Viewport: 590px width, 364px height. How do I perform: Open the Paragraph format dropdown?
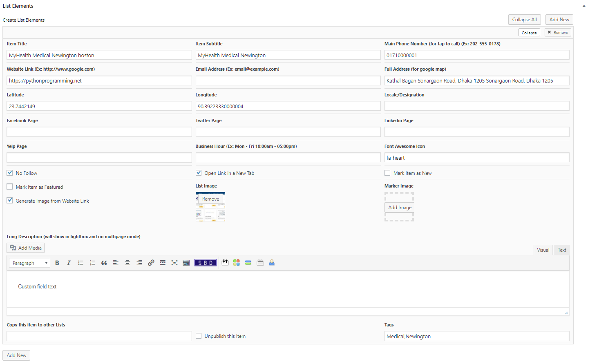[29, 263]
